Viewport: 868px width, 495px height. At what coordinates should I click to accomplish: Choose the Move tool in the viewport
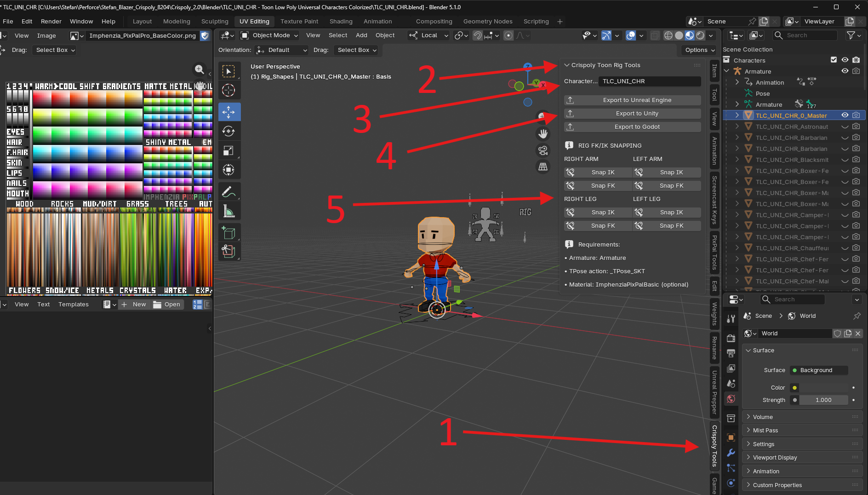click(x=228, y=112)
